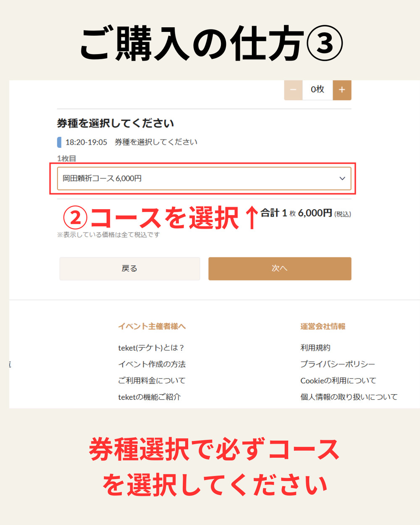The height and width of the screenshot is (525, 420).
Task: Open イベント作成の方法 link
Action: pyautogui.click(x=152, y=364)
